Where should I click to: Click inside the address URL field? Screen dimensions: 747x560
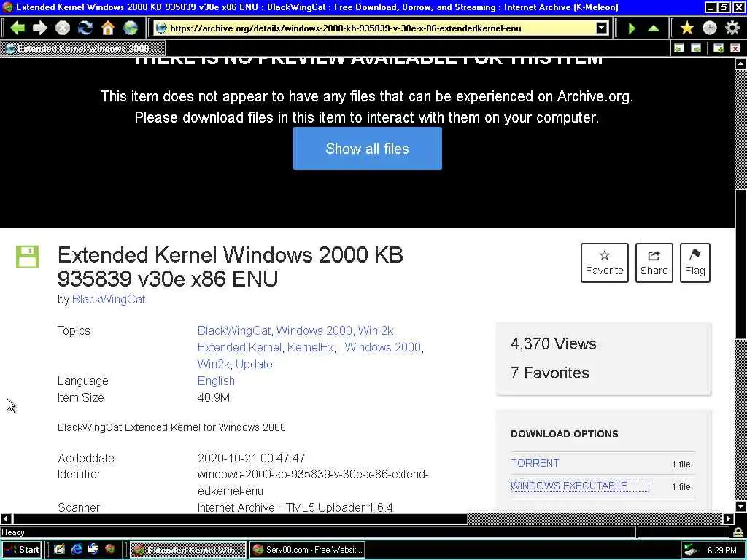point(376,28)
